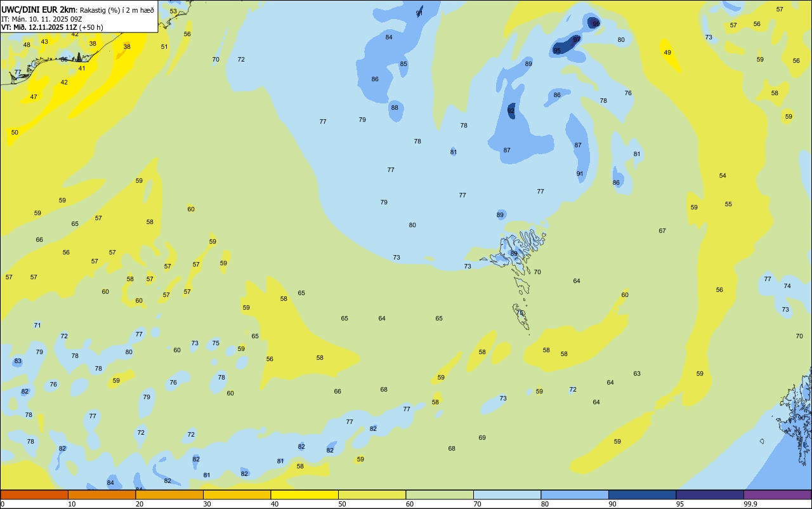The image size is (812, 509).
Task: Click the humidity value 53 near the coastline
Action: pyautogui.click(x=174, y=12)
